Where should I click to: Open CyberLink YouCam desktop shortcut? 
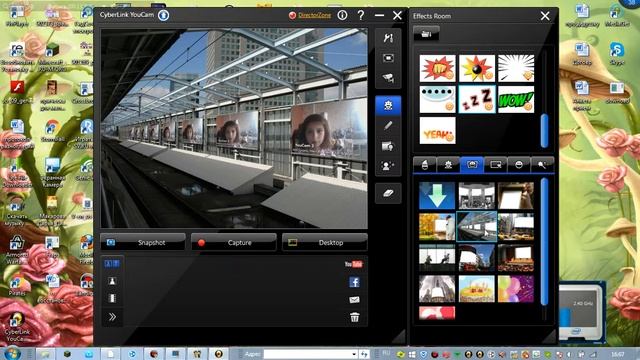tap(16, 327)
